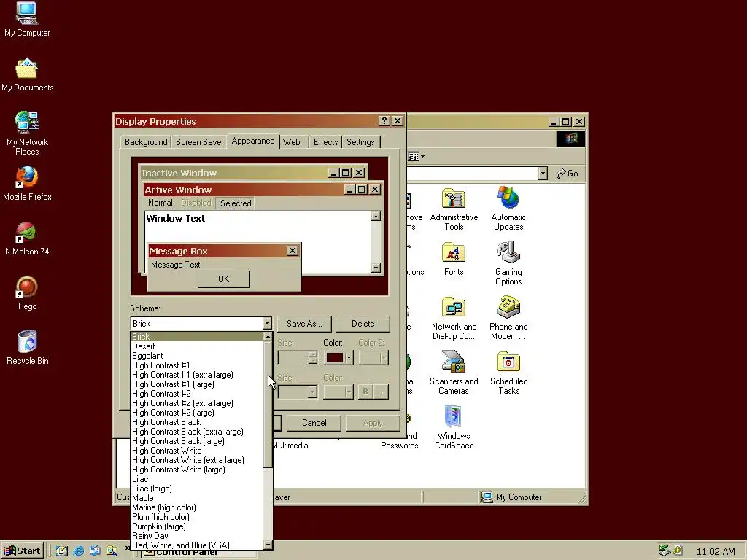747x560 pixels.
Task: Expand the Control Panel address bar dropdown
Action: point(543,174)
